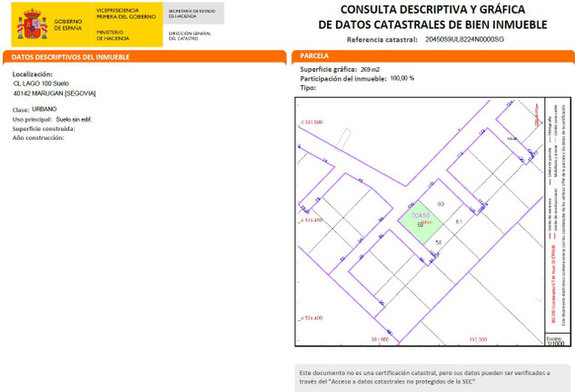Screen dimensions: 575x392
Task: Click the 4,524,400 coordinate label on map
Action: click(312, 318)
